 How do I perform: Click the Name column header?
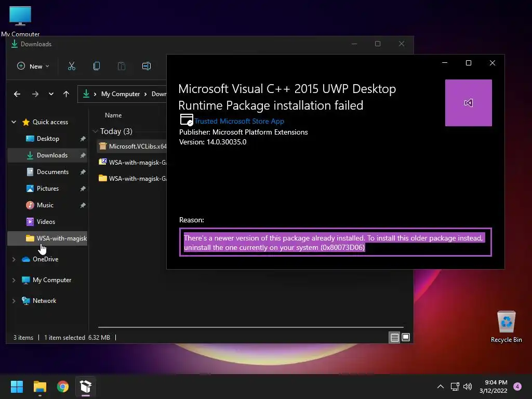(x=113, y=115)
